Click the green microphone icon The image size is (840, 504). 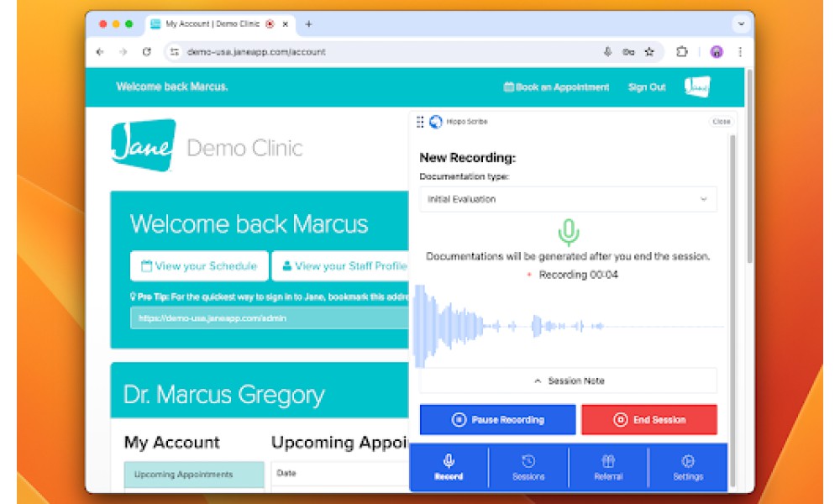pos(569,232)
